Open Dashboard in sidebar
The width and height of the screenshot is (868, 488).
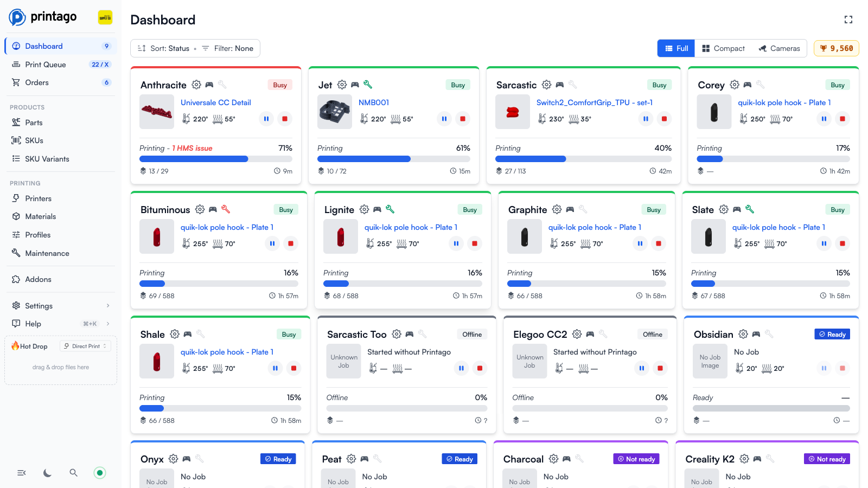pyautogui.click(x=61, y=46)
